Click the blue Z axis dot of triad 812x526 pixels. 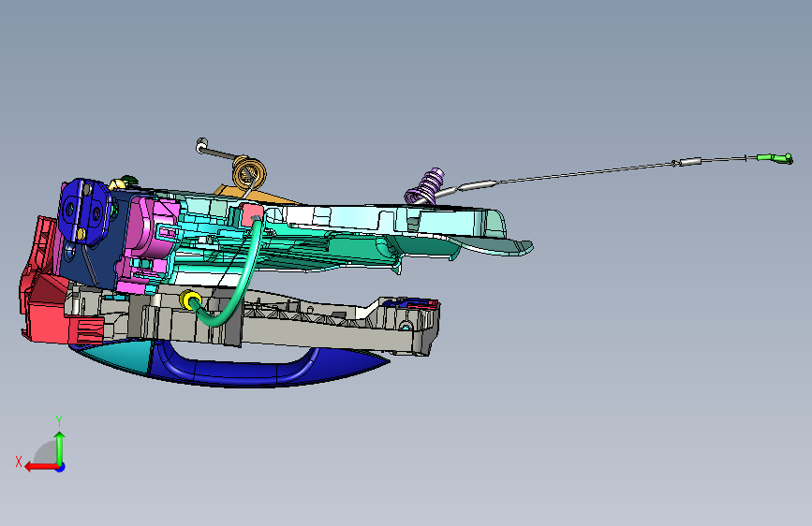[61, 467]
